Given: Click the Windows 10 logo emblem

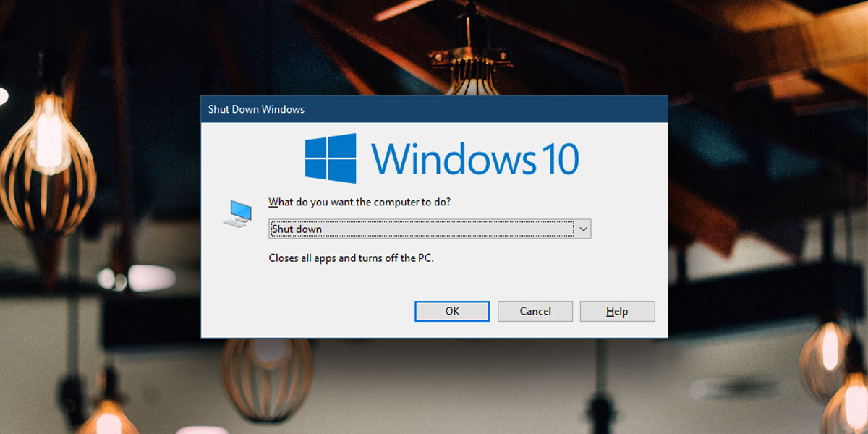Looking at the screenshot, I should (331, 158).
